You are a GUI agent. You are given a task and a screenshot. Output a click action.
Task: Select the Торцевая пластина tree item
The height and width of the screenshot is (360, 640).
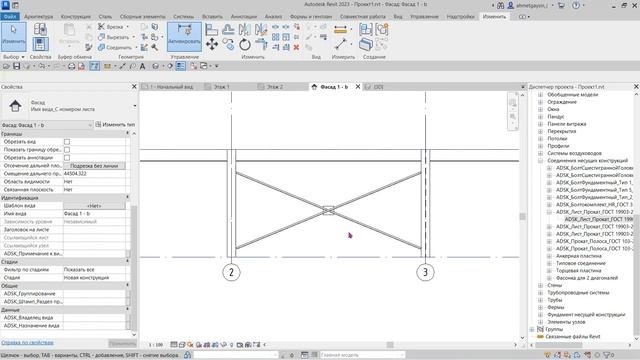click(578, 271)
